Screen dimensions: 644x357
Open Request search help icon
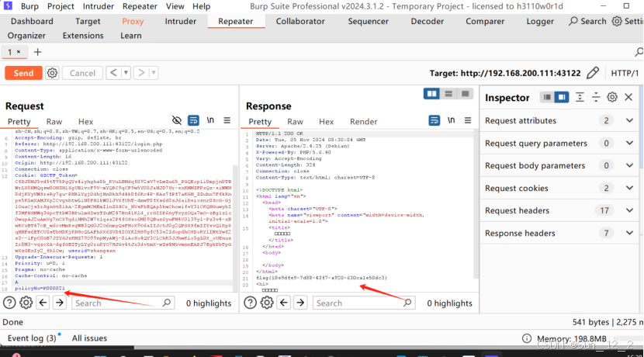[9, 303]
